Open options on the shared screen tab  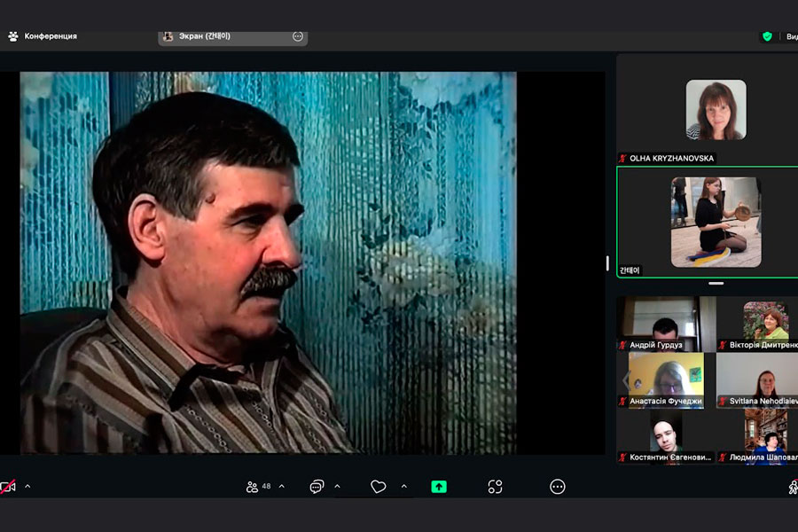point(298,36)
